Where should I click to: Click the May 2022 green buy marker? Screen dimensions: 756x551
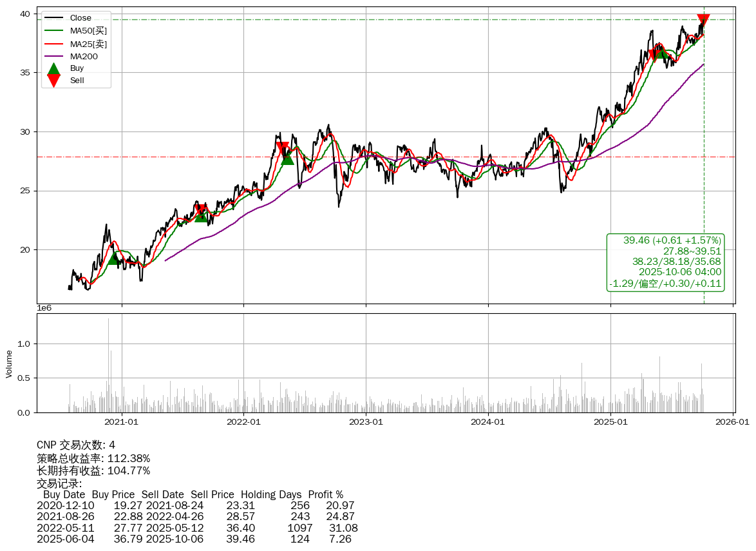point(287,157)
